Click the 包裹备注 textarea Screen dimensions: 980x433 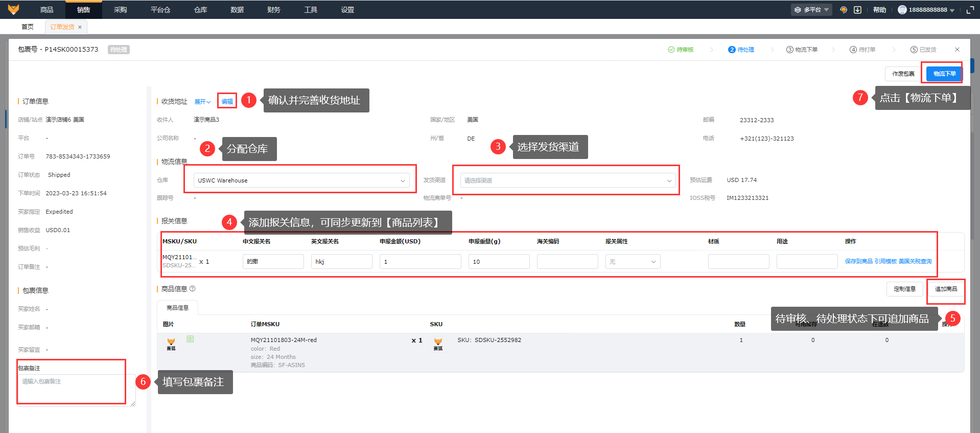[x=77, y=390]
